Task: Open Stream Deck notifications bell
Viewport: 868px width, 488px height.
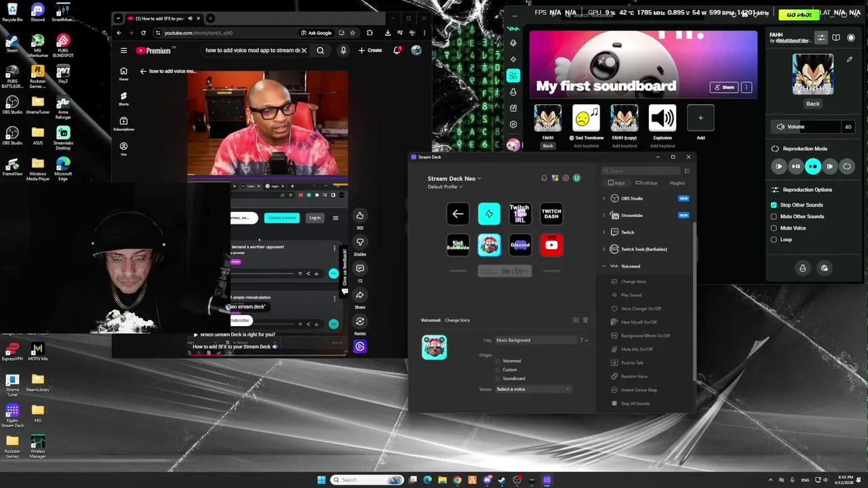Action: (544, 178)
